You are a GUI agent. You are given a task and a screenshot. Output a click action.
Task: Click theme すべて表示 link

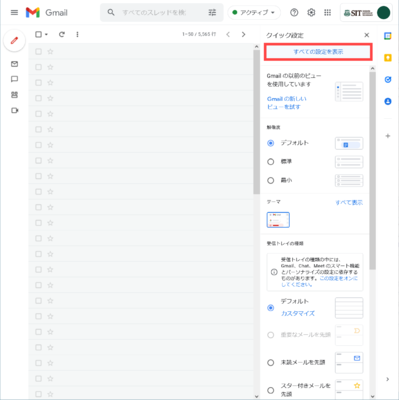pos(349,202)
